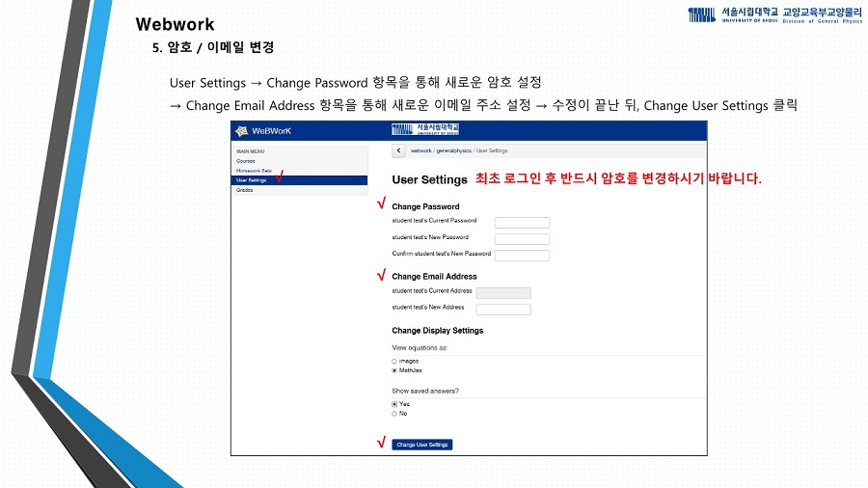Screen dimensions: 868x488
Task: Click the User Settings page heading
Action: [x=429, y=179]
